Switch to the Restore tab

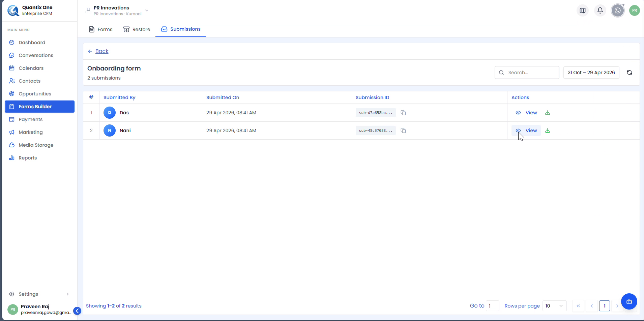click(137, 29)
